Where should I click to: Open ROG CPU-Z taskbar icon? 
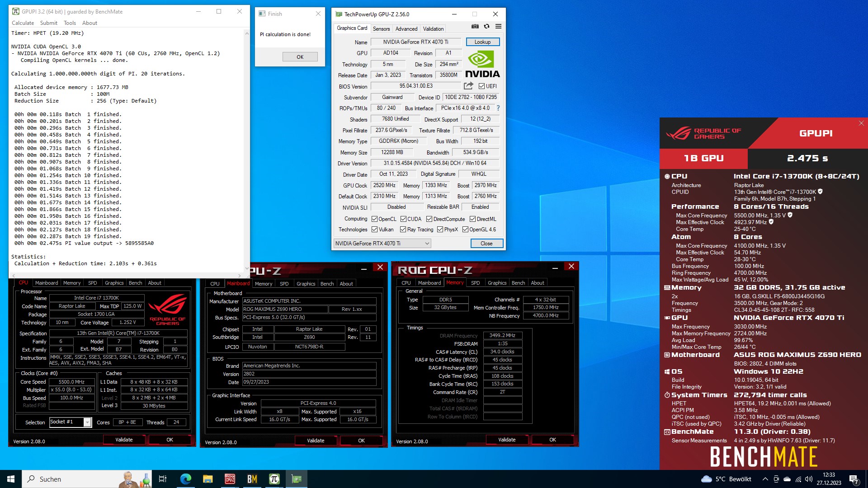(230, 479)
